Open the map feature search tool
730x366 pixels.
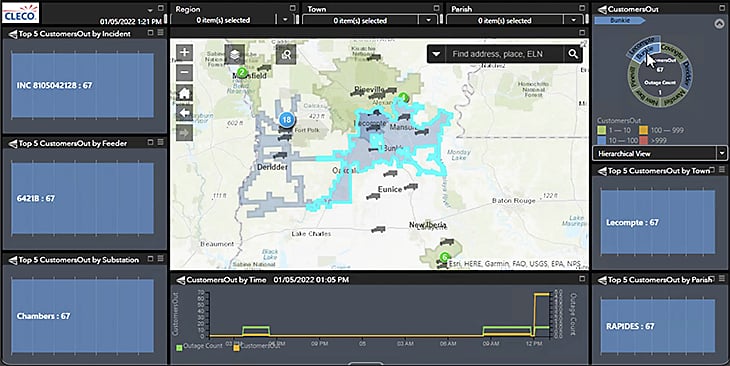286,55
